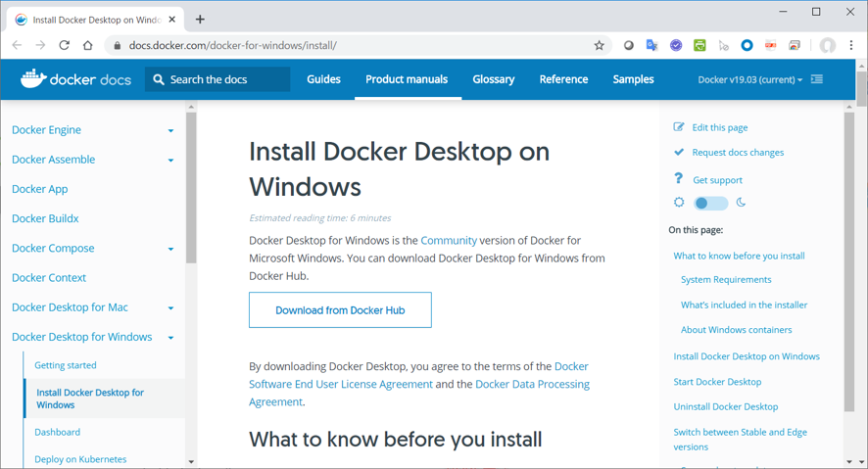Image resolution: width=868 pixels, height=469 pixels.
Task: Click the user profile avatar icon
Action: pos(828,45)
